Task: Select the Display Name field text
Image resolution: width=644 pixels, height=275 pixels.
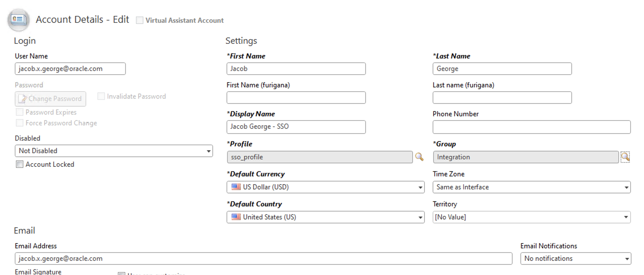Action: click(296, 127)
